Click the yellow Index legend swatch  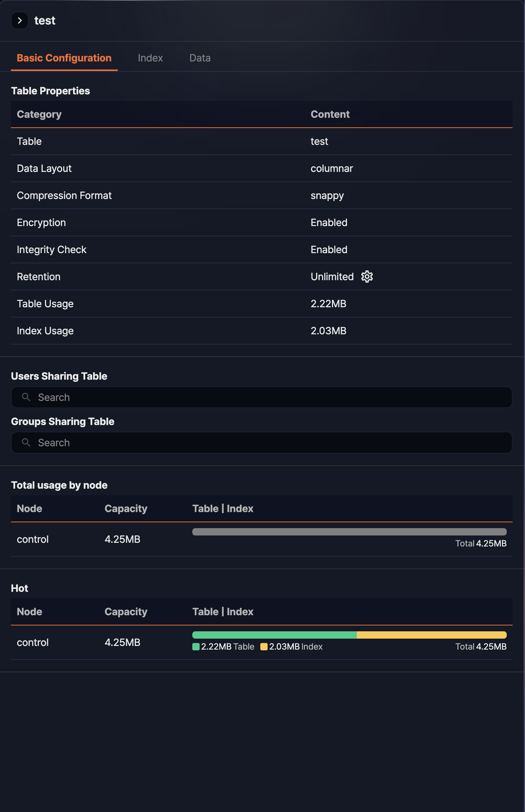click(264, 647)
